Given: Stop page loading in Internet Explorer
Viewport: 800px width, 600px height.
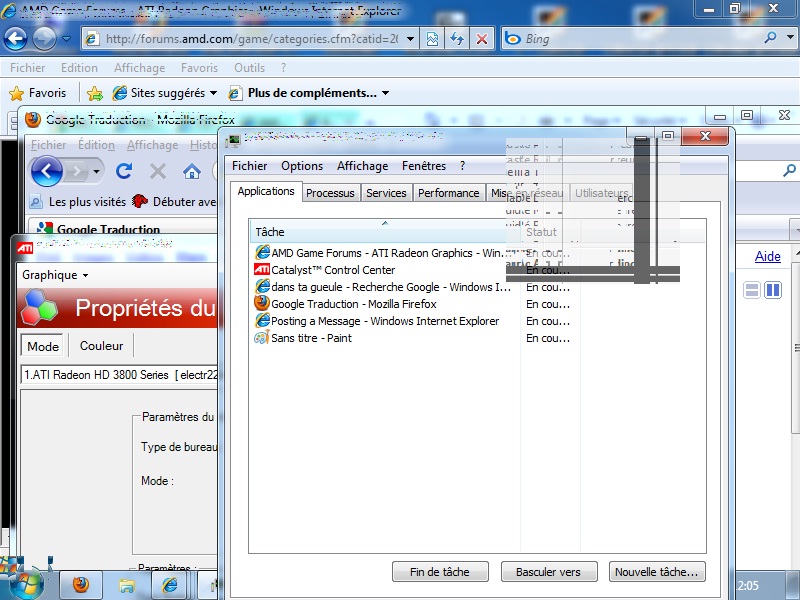Looking at the screenshot, I should pyautogui.click(x=482, y=39).
